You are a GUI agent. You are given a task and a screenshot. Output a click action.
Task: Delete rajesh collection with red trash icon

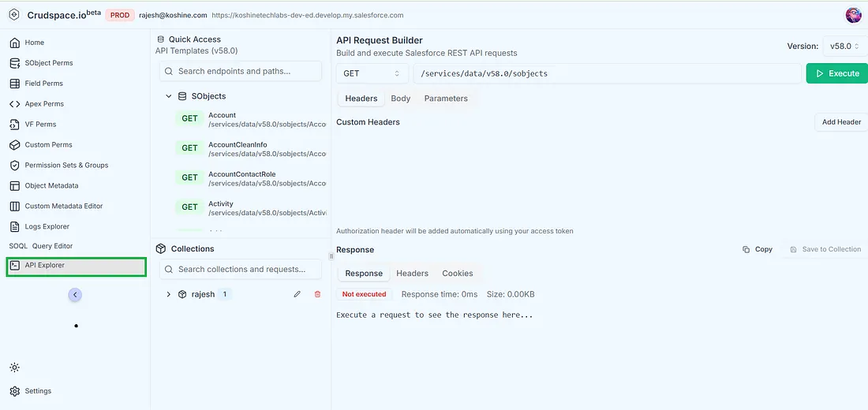coord(317,294)
